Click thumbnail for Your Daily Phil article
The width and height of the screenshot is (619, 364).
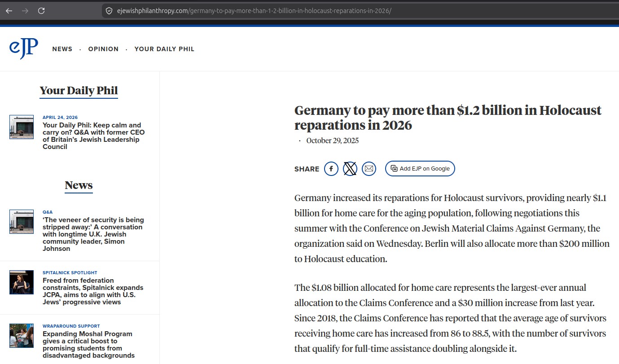click(22, 127)
